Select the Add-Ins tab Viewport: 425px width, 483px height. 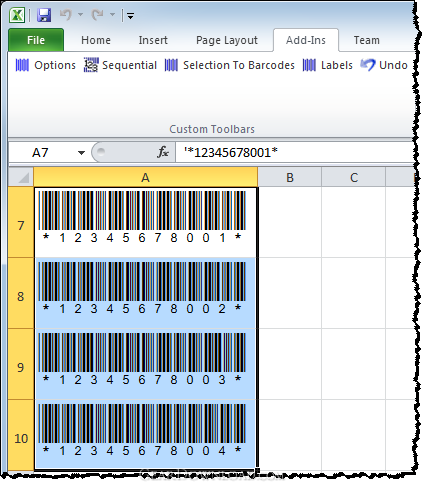(x=306, y=40)
